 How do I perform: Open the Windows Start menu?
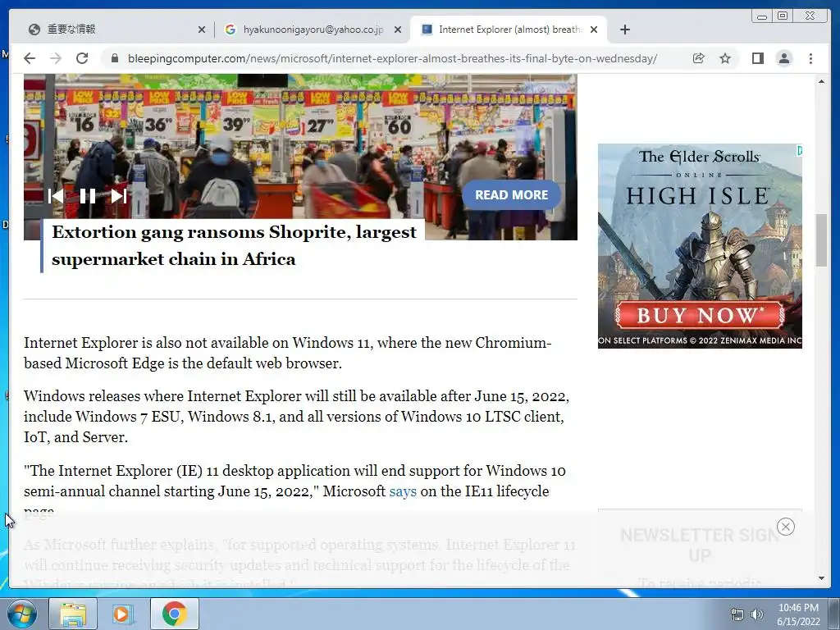(x=22, y=614)
